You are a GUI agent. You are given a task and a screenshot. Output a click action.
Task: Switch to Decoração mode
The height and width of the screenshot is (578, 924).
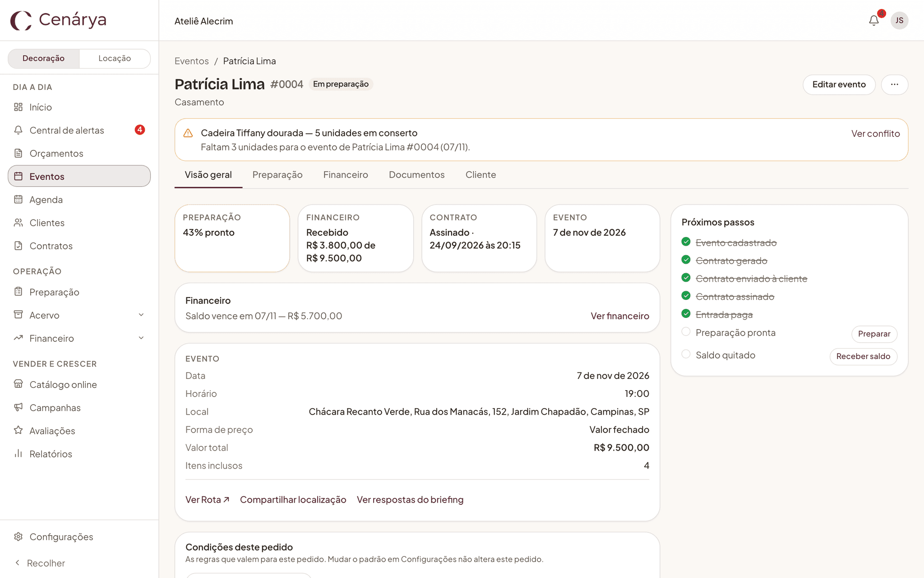44,58
